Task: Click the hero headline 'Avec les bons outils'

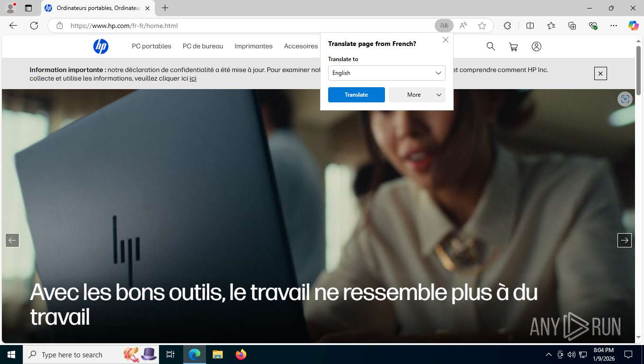Action: [x=284, y=304]
